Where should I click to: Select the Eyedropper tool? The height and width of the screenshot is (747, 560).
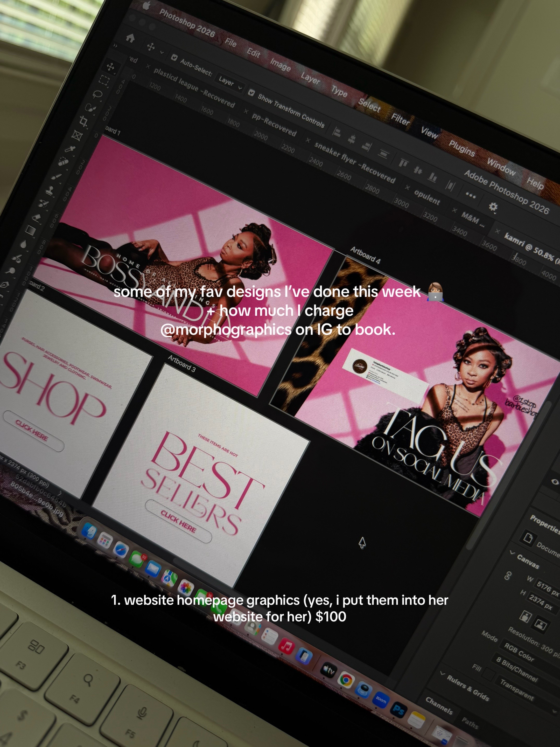pyautogui.click(x=71, y=149)
